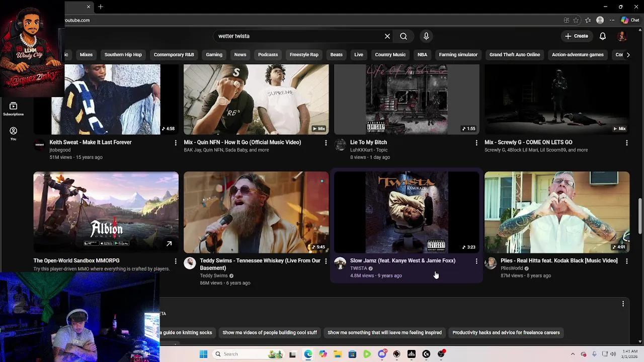Click the Create button
Screen dimensions: 644x362
576,36
